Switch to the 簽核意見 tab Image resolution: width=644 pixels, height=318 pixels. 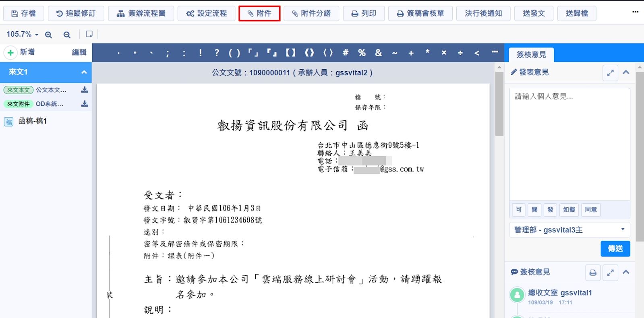pos(531,54)
